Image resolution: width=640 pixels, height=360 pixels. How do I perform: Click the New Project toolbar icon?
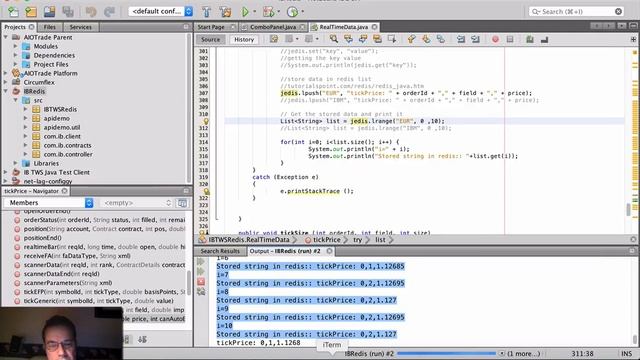click(31, 11)
